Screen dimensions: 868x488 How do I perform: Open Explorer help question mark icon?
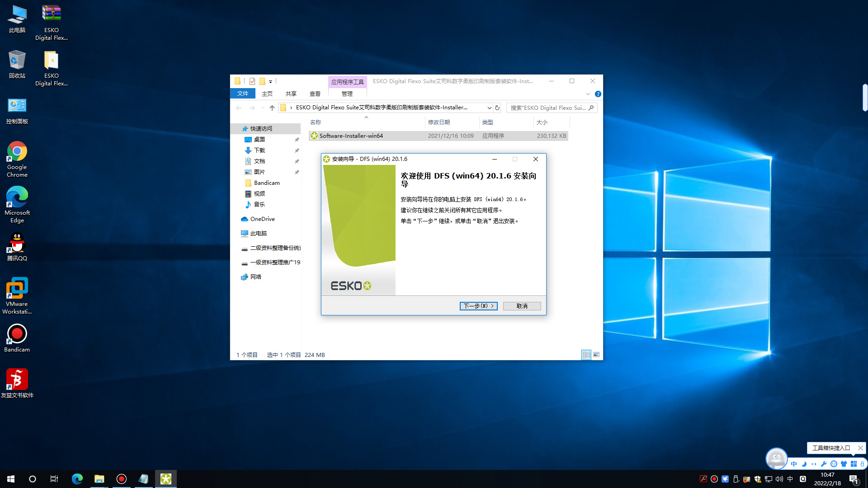point(598,94)
